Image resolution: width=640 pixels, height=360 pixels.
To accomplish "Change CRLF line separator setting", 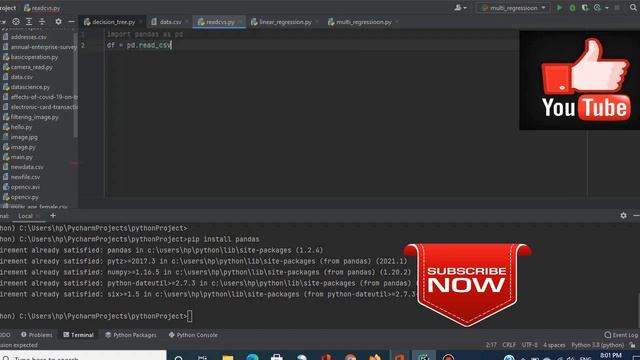I will [509, 345].
